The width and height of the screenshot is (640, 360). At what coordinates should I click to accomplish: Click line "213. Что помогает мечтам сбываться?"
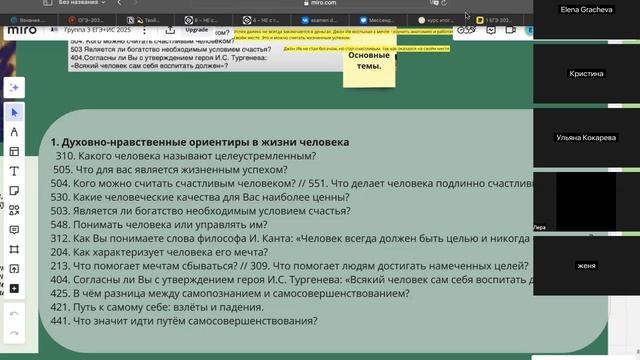(144, 266)
